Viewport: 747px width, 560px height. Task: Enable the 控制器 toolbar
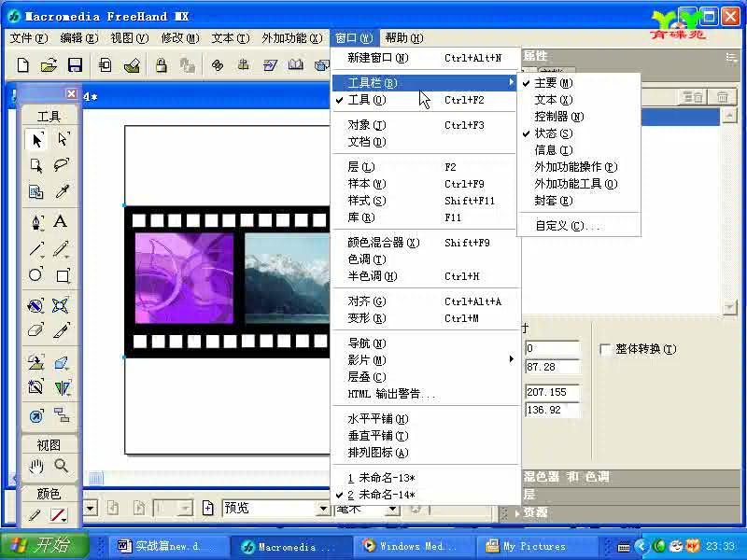point(579,117)
